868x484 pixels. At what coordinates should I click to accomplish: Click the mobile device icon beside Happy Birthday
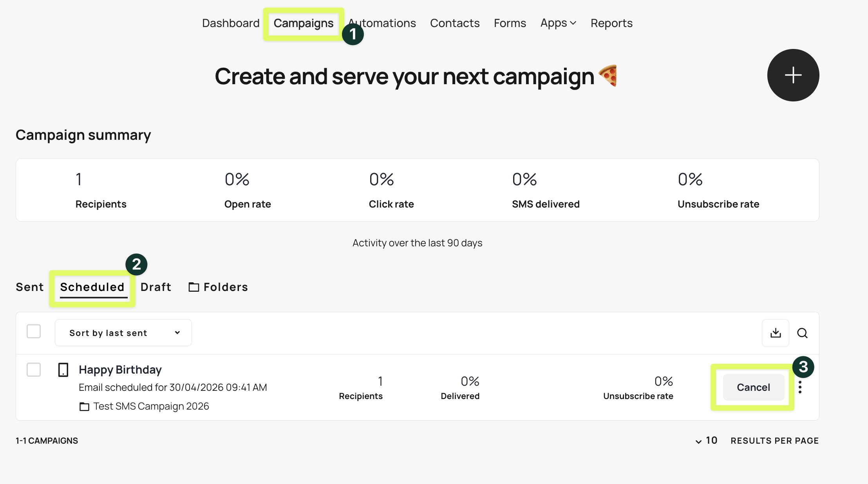[x=63, y=370]
